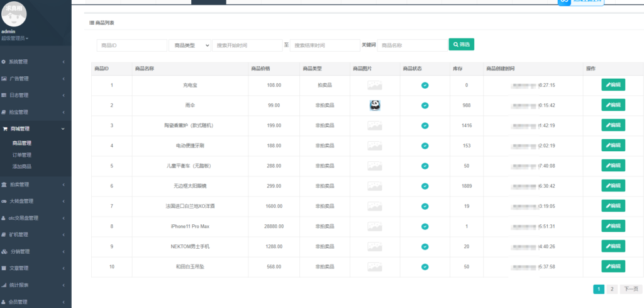Open 添加商品 in the sidebar submenu
This screenshot has width=644, height=308.
click(x=22, y=166)
